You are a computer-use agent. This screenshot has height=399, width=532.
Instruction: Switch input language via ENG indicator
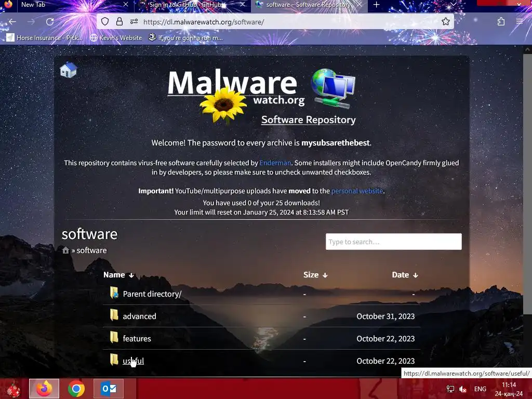coord(480,389)
